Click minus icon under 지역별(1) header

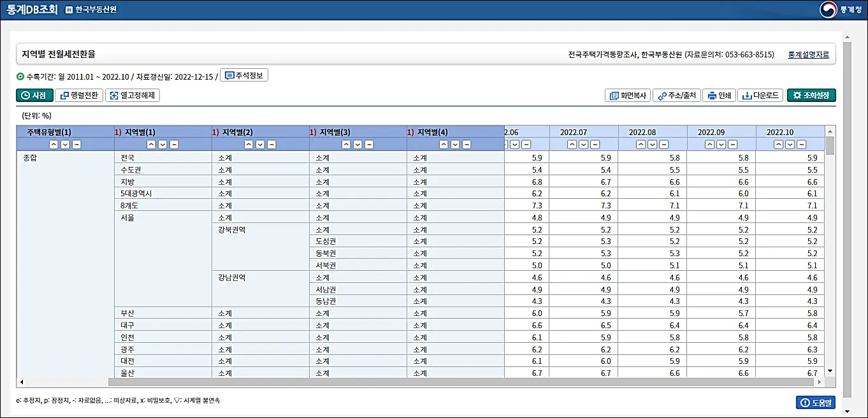(174, 145)
